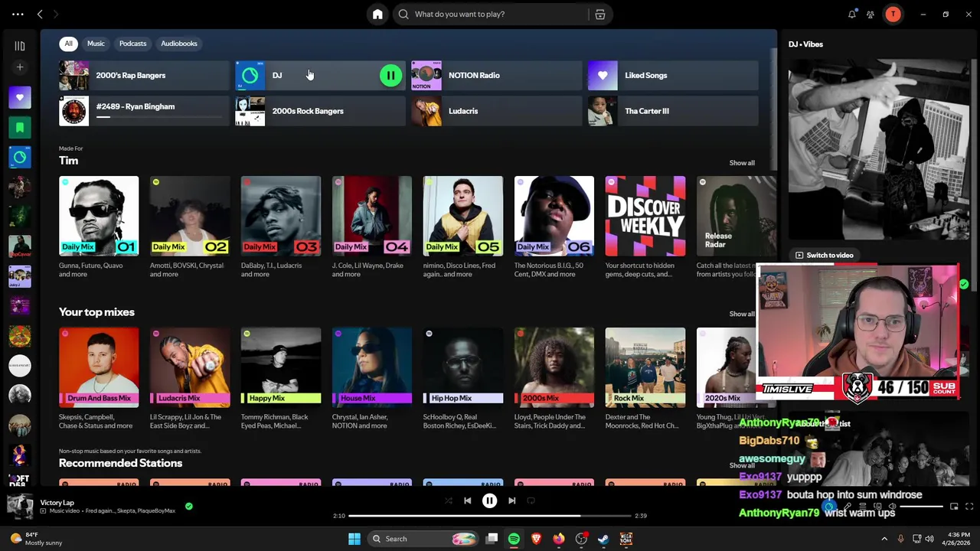The image size is (980, 551).
Task: Pause playback in bottom player
Action: (x=489, y=500)
